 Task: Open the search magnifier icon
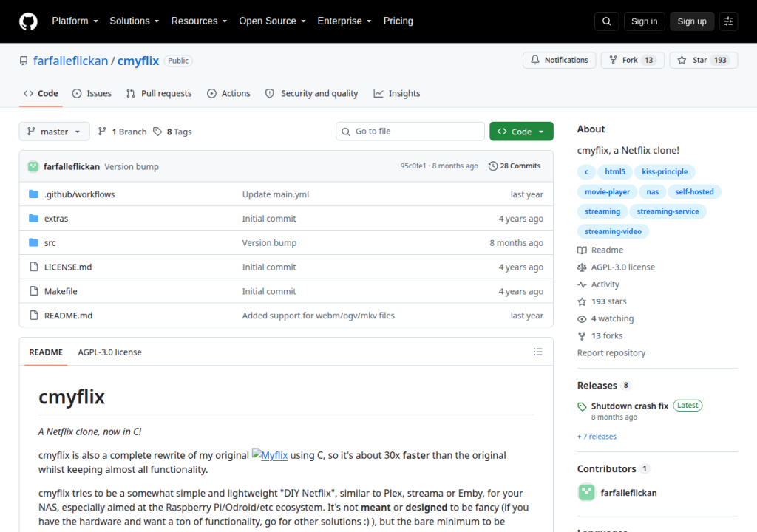click(x=606, y=21)
